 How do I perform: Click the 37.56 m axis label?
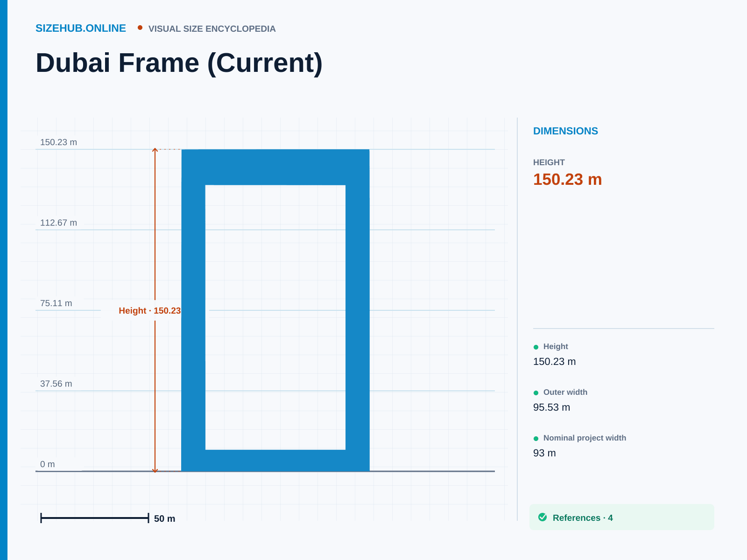[56, 384]
